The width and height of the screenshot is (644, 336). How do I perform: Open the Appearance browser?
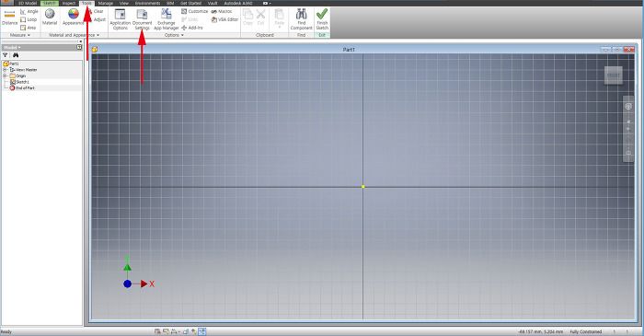tap(73, 17)
